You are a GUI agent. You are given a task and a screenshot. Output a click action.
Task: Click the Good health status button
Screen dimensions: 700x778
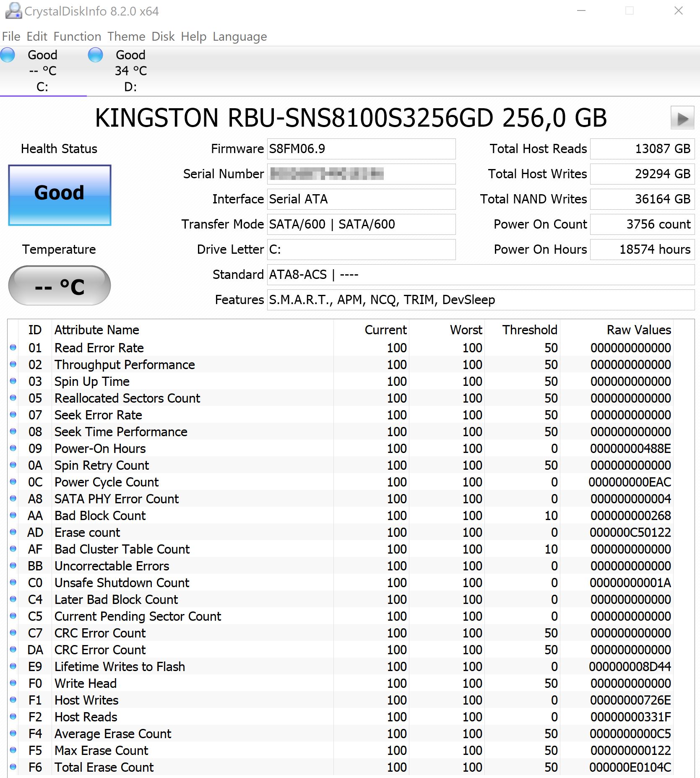pyautogui.click(x=60, y=195)
